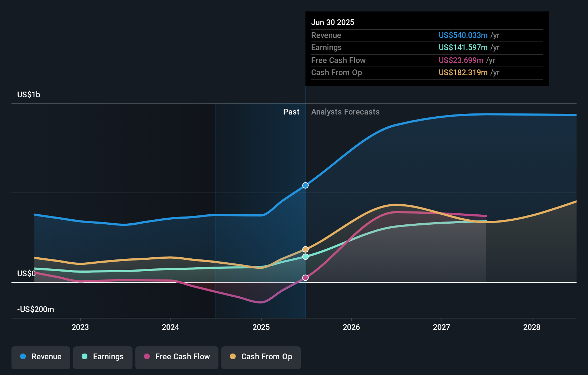Click the Cash From Op marker on the chart

coord(305,249)
